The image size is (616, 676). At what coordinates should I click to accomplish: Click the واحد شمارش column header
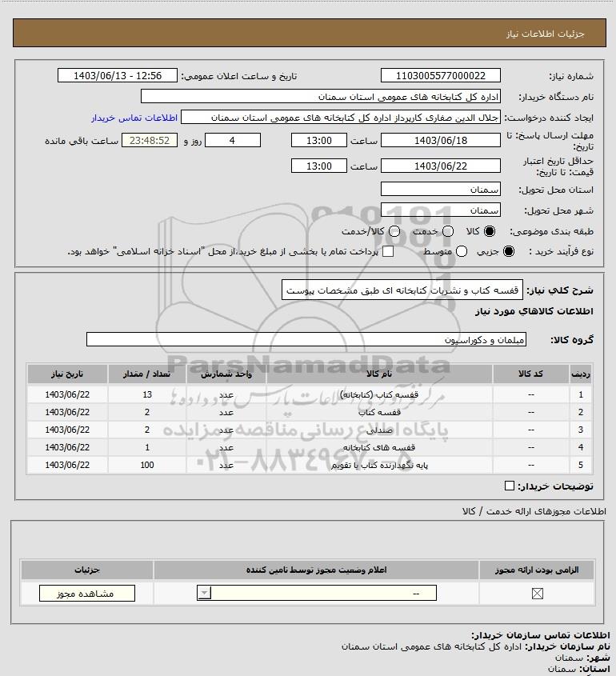tap(226, 374)
